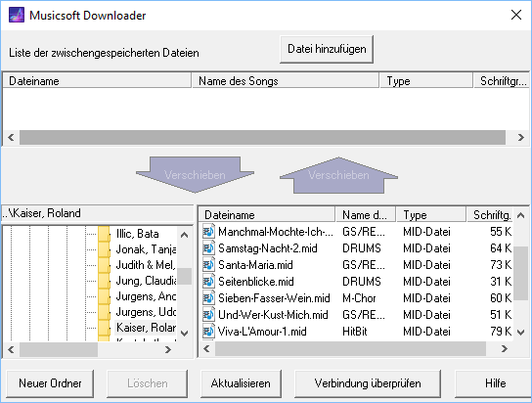This screenshot has height=403, width=532.
Task: Click Verbindung überprüfen button
Action: pos(368,383)
